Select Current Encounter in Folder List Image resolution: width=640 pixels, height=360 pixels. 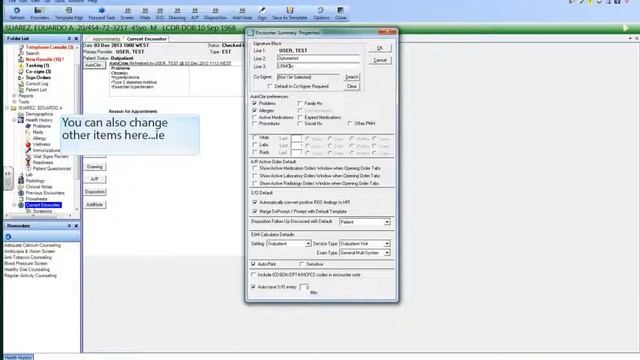click(x=43, y=205)
